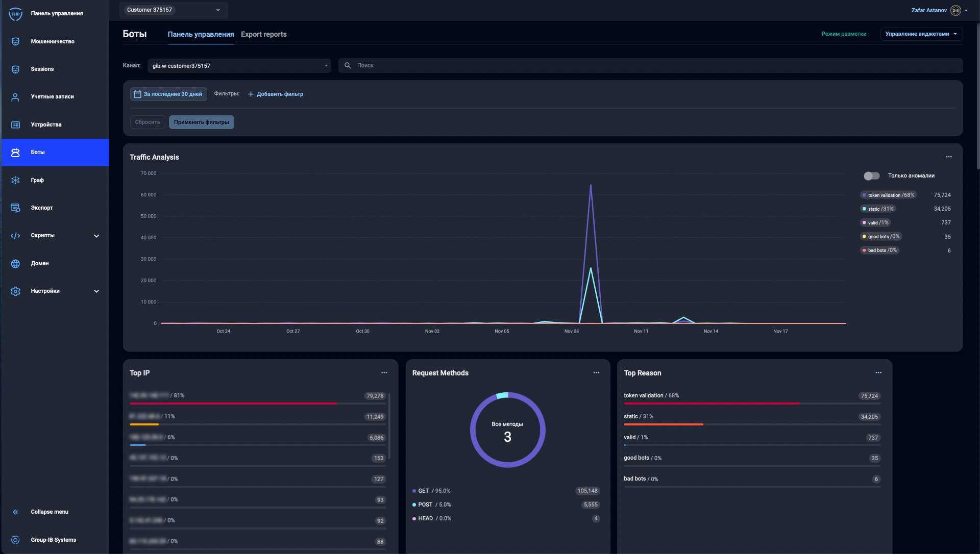Expand the Скрипты sidebar submenu
The image size is (980, 554).
(x=96, y=236)
